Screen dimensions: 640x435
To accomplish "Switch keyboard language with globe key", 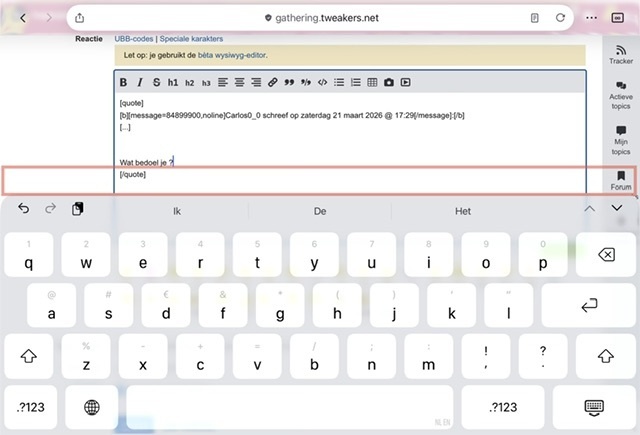I will click(91, 407).
